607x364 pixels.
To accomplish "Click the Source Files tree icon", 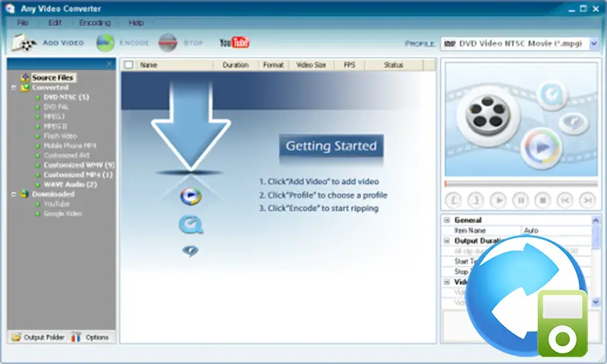I will click(x=25, y=77).
